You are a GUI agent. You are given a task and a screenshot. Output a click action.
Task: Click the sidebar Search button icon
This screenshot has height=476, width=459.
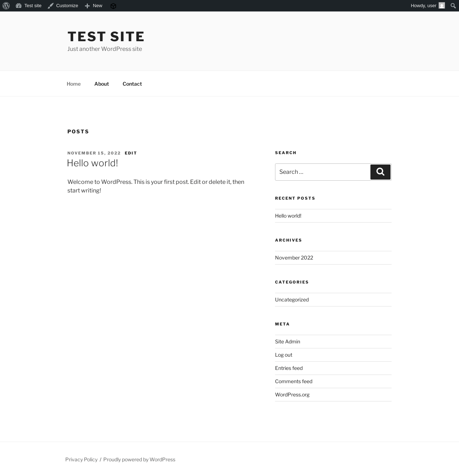pyautogui.click(x=380, y=172)
